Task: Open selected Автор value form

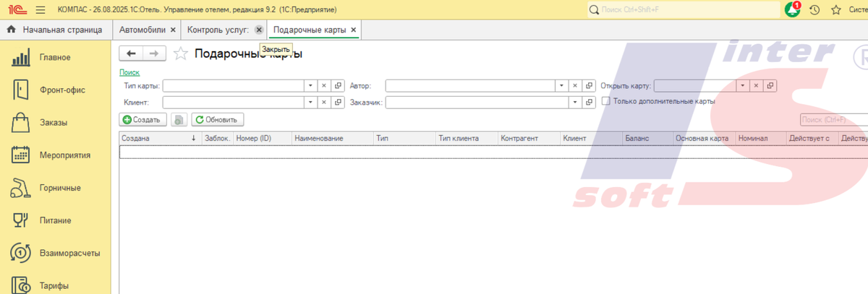Action: (589, 85)
